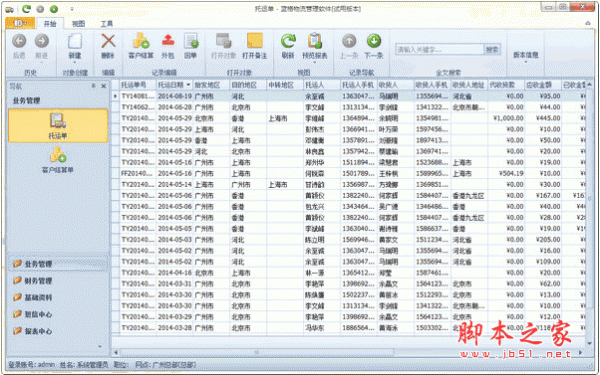Click the 外包 red upload icon
Screen dimensions: 600x375
[168, 41]
